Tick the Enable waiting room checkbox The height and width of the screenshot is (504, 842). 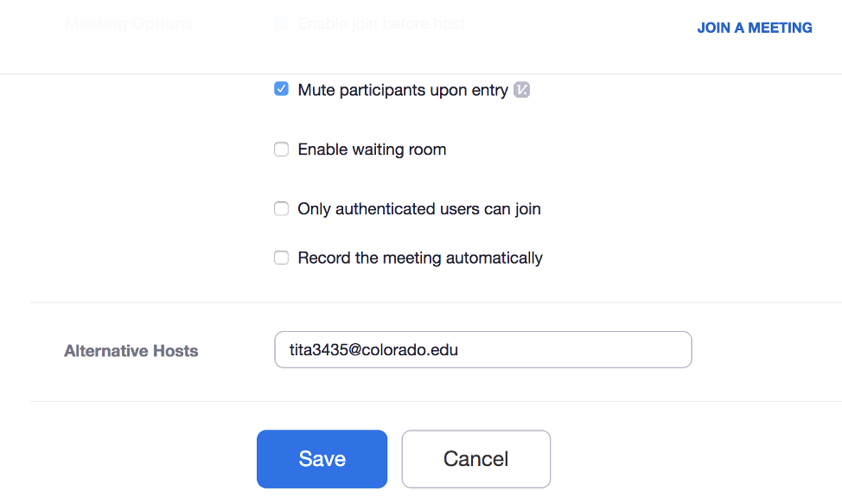(x=281, y=150)
